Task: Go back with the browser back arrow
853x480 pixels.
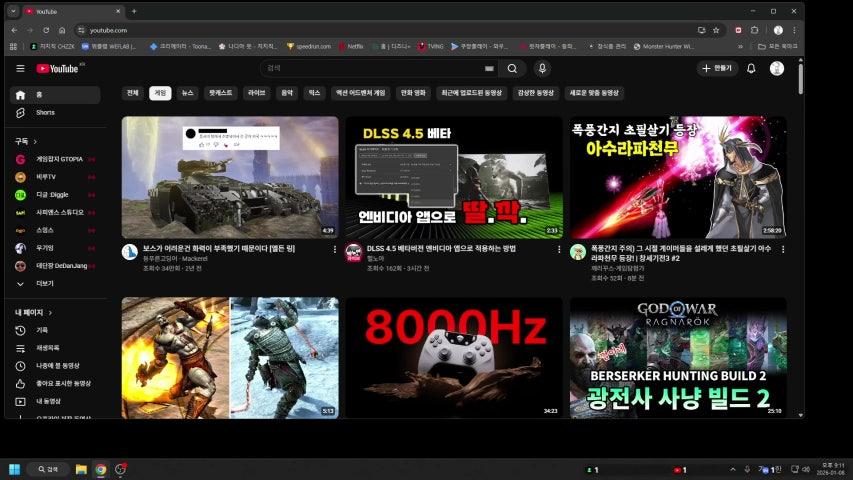Action: tap(14, 30)
